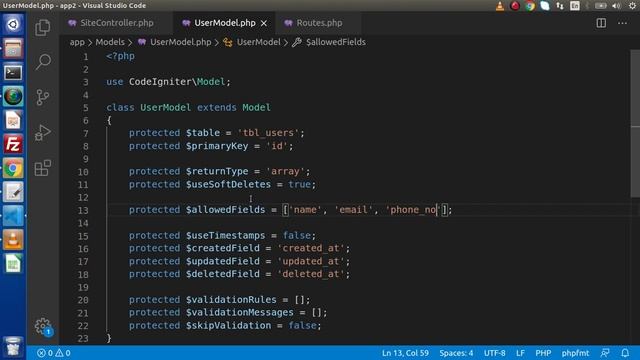Click $skipValidation on line 22
Viewport: 640px width, 360px height.
click(x=228, y=325)
